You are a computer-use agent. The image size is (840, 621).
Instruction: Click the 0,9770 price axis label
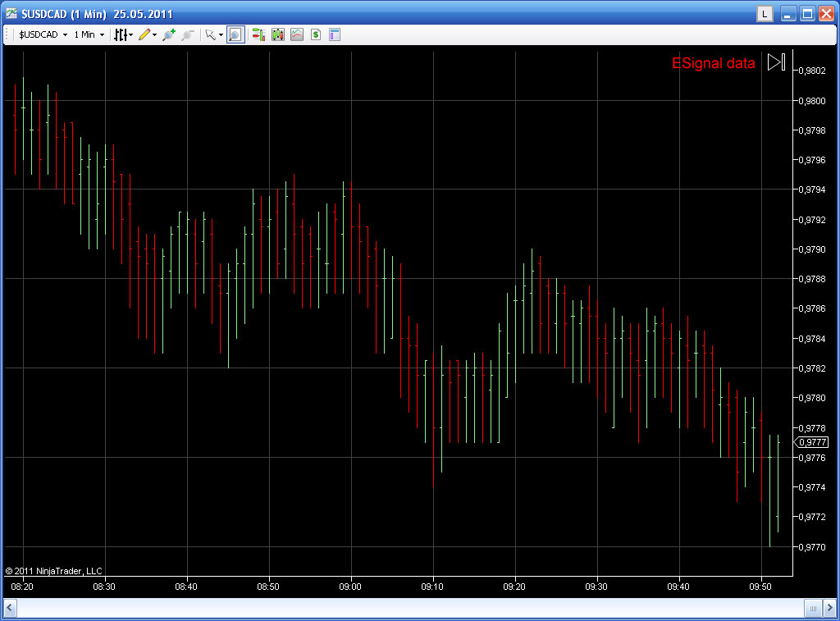tap(811, 547)
